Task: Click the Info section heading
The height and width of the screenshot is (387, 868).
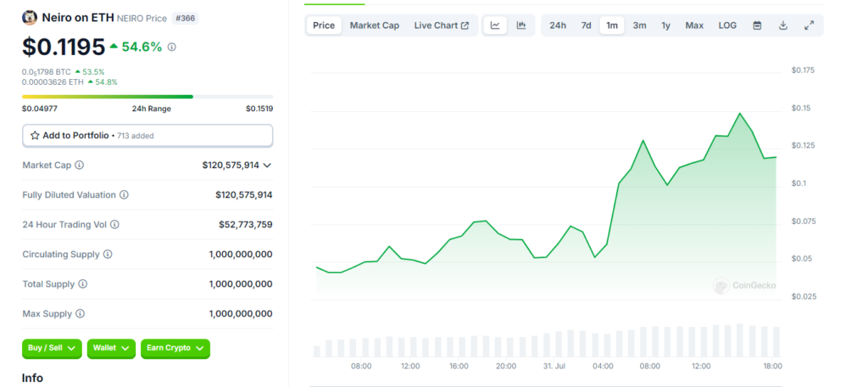Action: pos(32,379)
